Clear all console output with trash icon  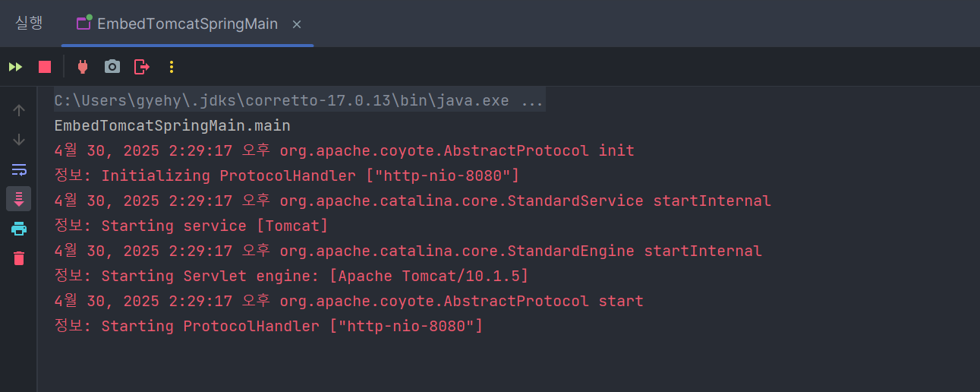(x=19, y=258)
